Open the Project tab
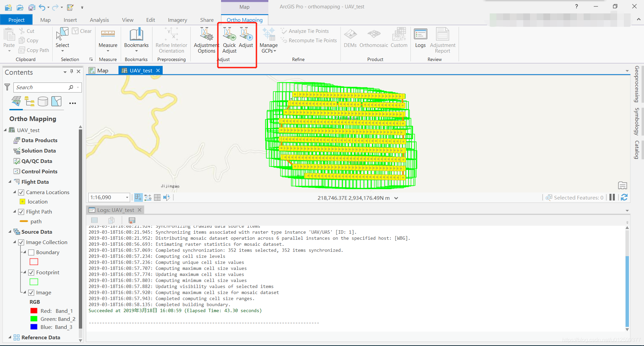The image size is (644, 346). tap(16, 20)
